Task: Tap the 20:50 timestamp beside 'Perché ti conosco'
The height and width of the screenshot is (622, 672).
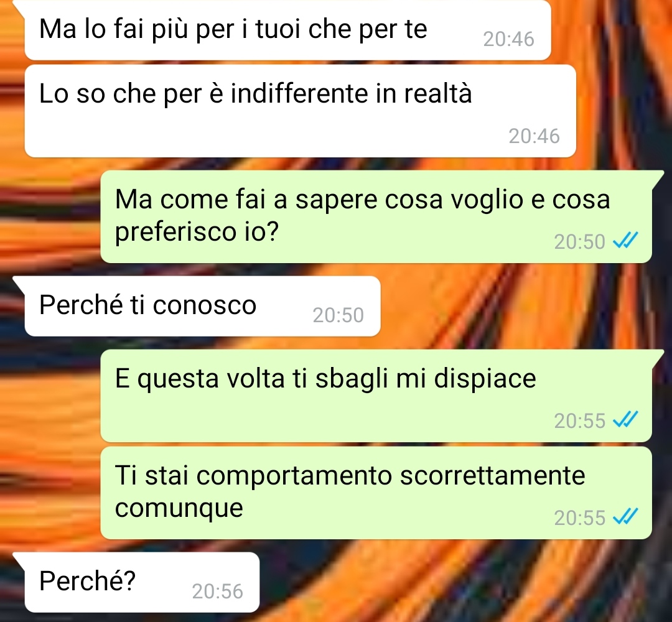Action: (x=338, y=315)
